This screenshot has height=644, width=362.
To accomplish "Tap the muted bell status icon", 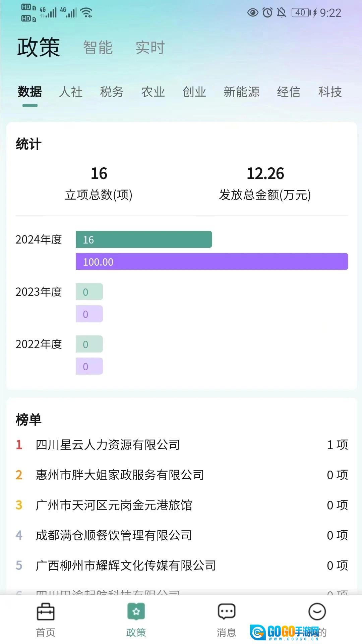I will click(x=282, y=13).
